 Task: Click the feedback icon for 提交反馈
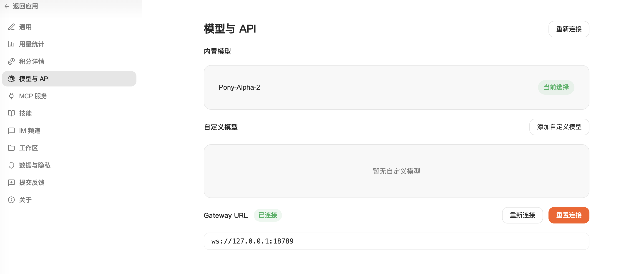coord(11,183)
